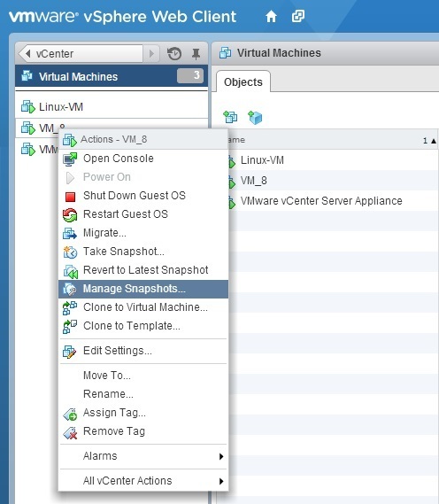Go to vSphere home via house icon
Screen dimensions: 439x504
[271, 17]
